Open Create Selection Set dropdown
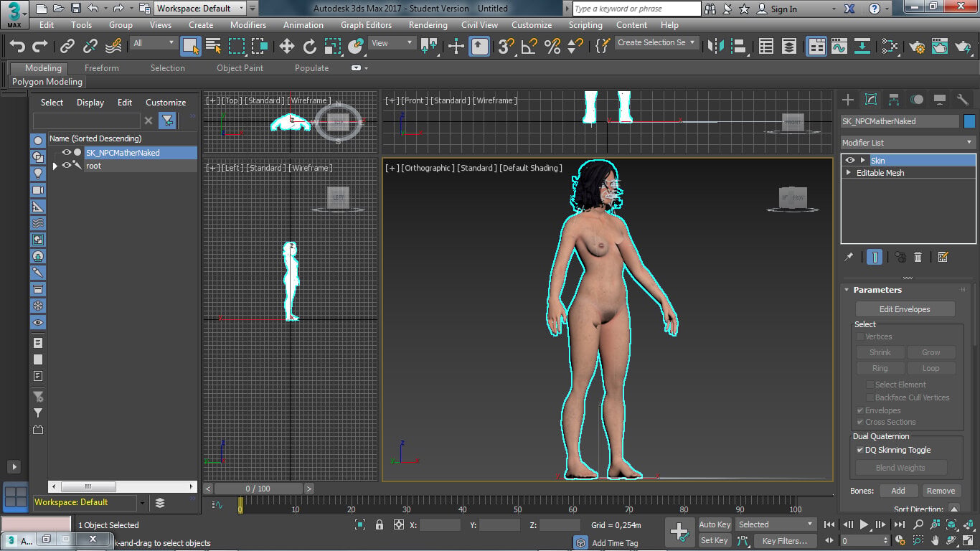Viewport: 980px width, 551px height. tap(656, 42)
